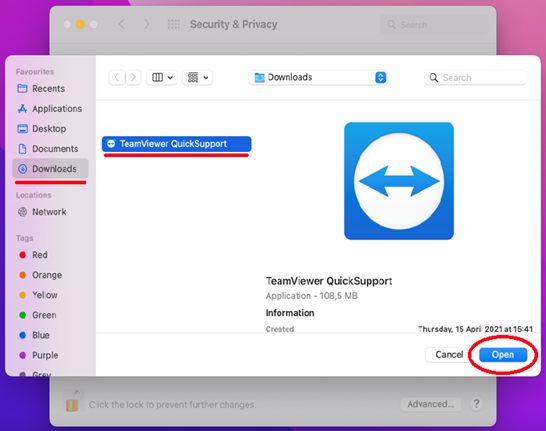Viewport: 546px width, 431px height.
Task: Click the Desktop sidebar icon
Action: tap(22, 129)
